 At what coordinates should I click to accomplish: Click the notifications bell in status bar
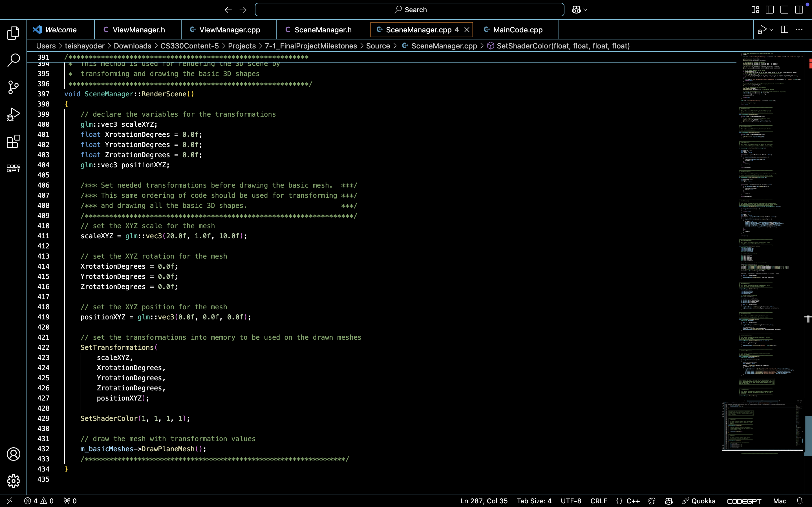800,501
